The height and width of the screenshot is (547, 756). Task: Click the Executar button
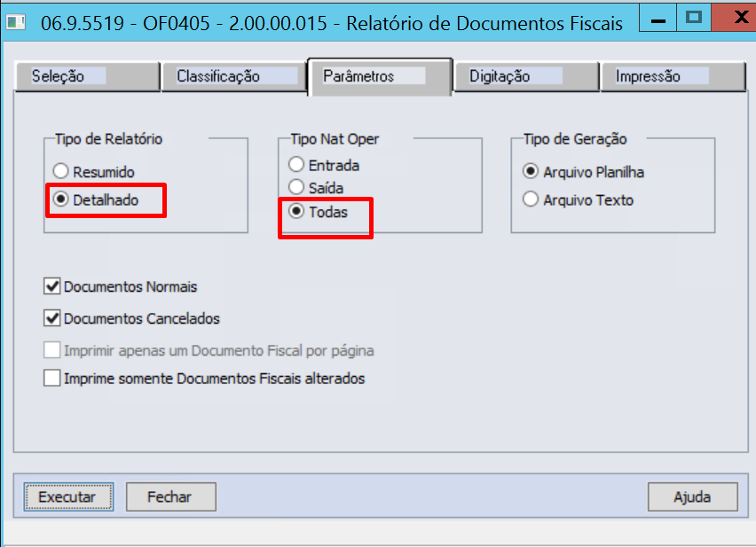tap(68, 496)
